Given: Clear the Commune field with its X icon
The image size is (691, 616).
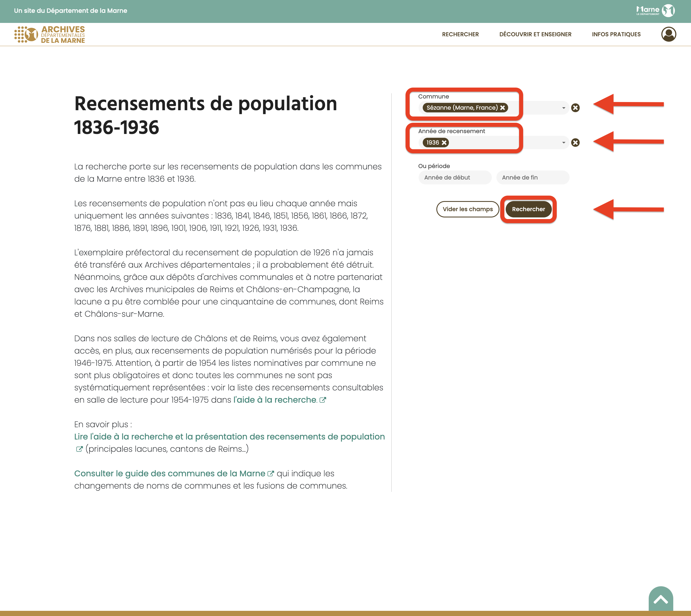Looking at the screenshot, I should click(x=576, y=108).
